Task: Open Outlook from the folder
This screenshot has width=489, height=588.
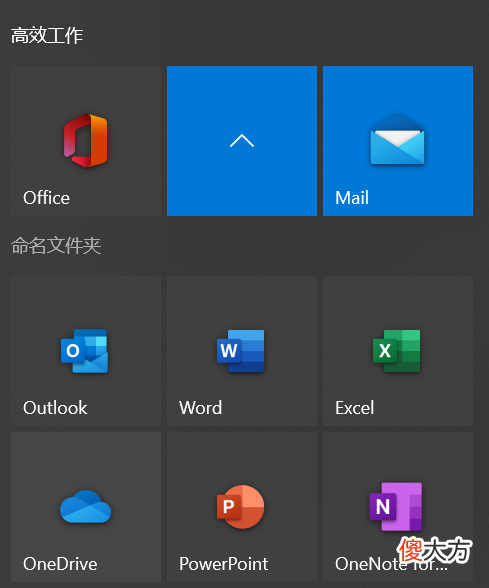Action: click(86, 351)
